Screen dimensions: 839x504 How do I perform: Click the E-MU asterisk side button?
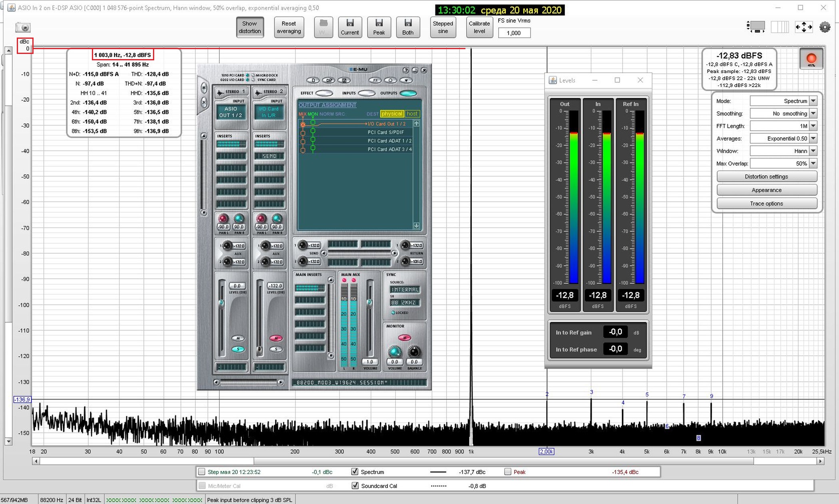coord(204,88)
